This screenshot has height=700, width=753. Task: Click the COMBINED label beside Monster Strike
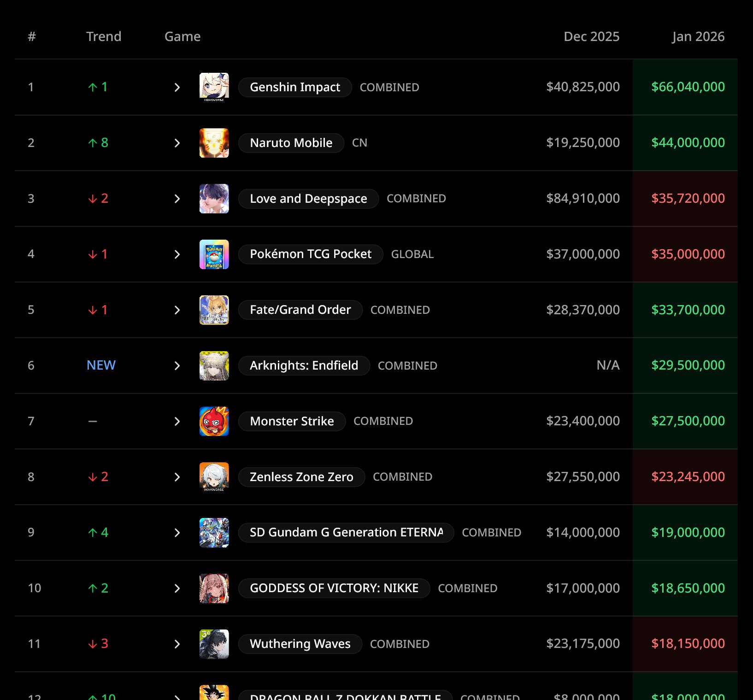[383, 421]
